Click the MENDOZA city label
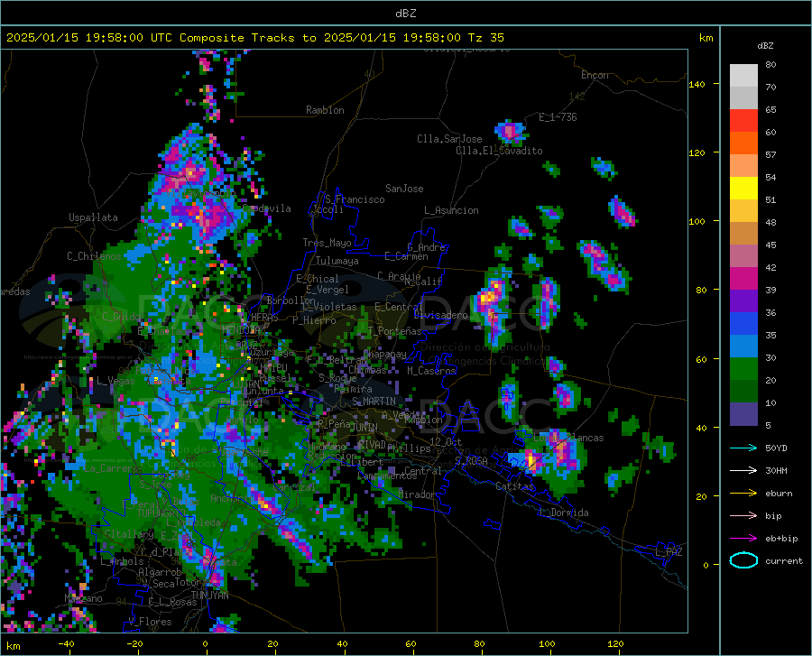 click(x=241, y=330)
